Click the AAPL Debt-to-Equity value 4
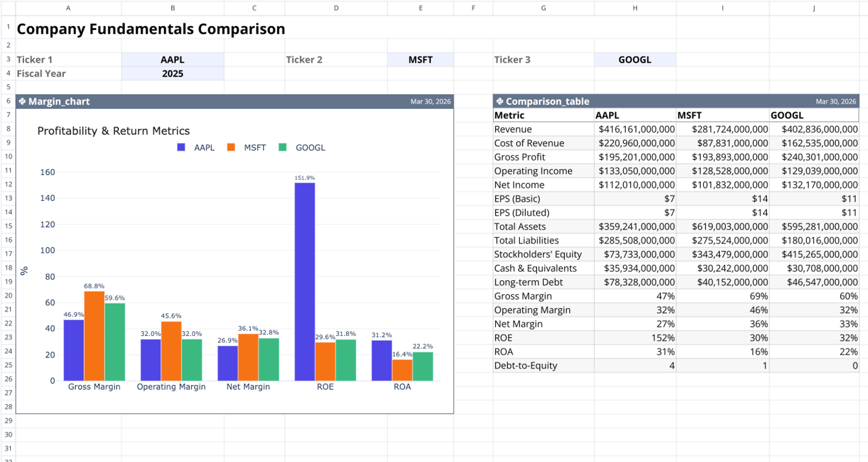Viewport: 868px width, 462px height. pos(672,366)
